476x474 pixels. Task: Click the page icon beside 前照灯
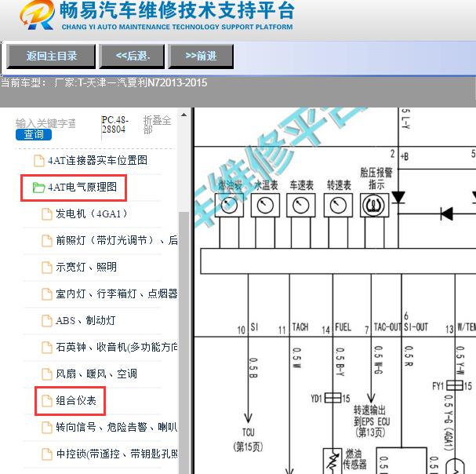(47, 241)
